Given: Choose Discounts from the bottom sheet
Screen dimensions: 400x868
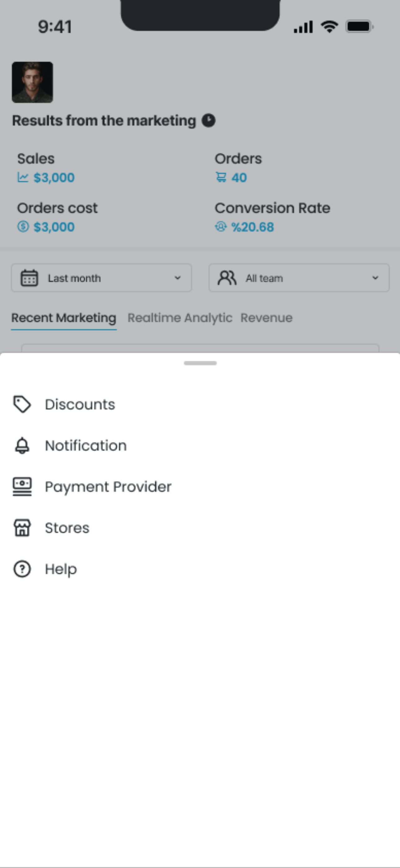Looking at the screenshot, I should pos(200,404).
